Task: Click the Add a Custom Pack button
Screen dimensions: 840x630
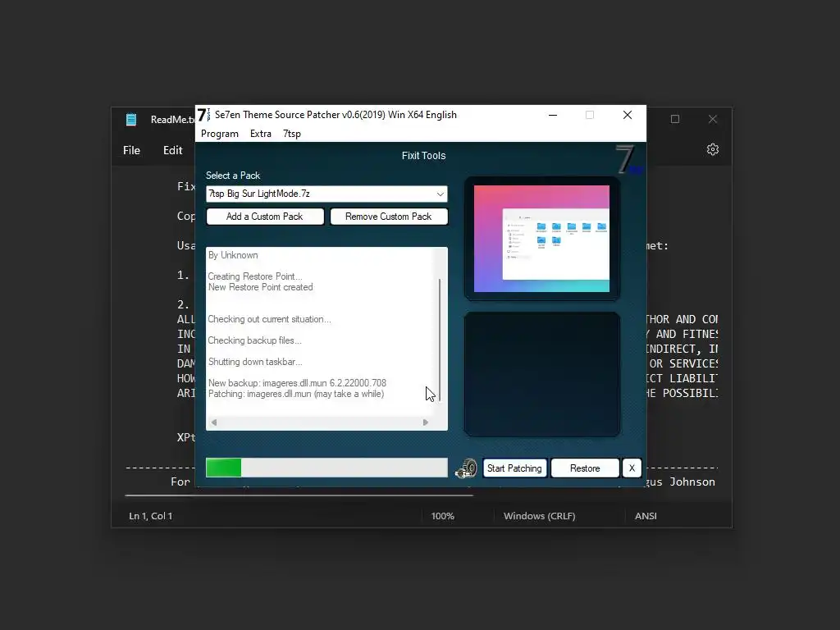Action: click(x=265, y=217)
